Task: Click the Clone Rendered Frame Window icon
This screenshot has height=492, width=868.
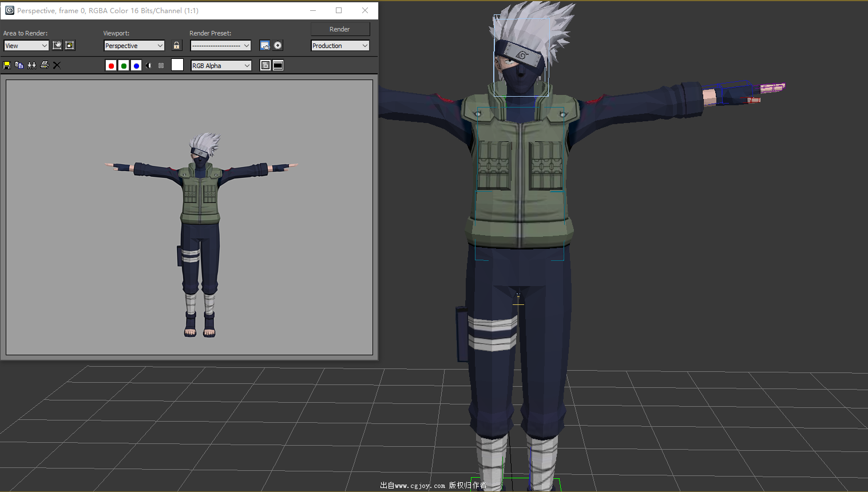Action: pos(31,65)
